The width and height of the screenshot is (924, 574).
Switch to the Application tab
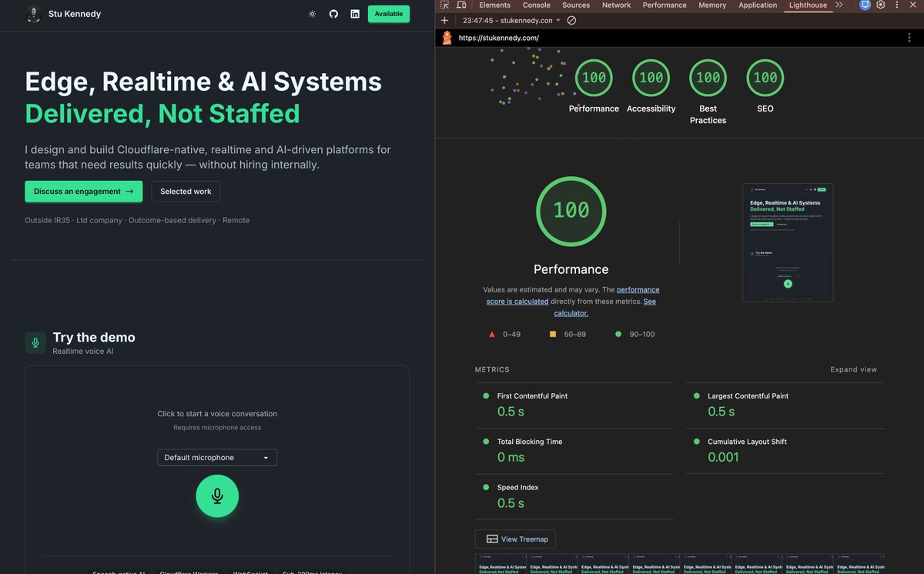[758, 5]
